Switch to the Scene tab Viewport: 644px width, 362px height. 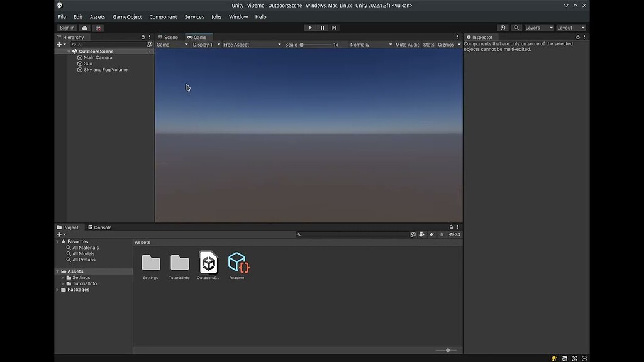[169, 36]
